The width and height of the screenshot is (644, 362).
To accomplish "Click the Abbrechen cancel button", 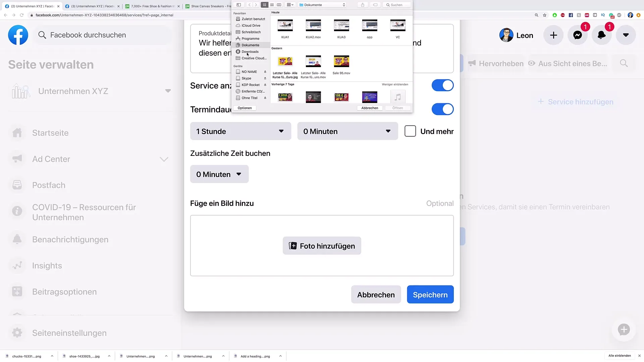I will 369,108.
